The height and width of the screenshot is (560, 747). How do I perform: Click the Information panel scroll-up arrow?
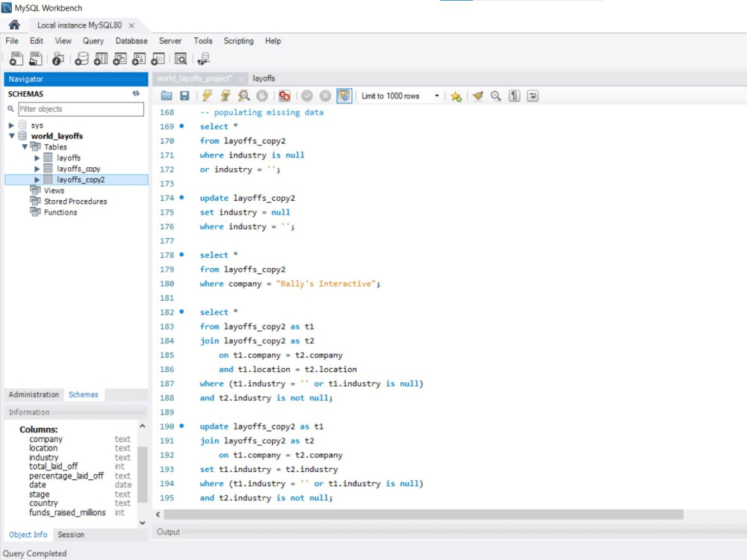(x=143, y=426)
